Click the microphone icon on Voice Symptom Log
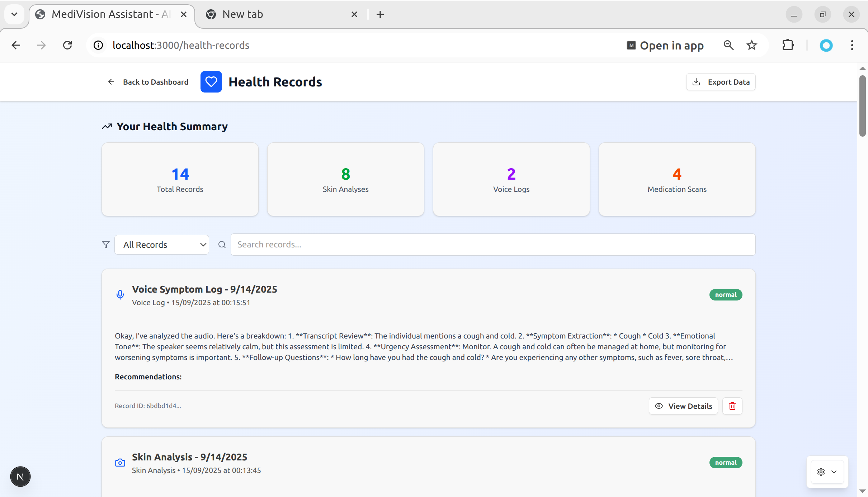This screenshot has height=497, width=868. [x=120, y=295]
